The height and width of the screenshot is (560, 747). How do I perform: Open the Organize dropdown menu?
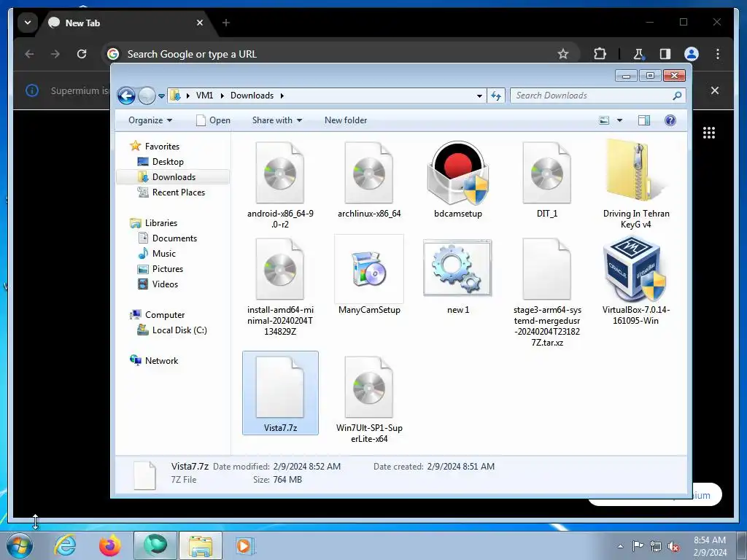pyautogui.click(x=150, y=120)
